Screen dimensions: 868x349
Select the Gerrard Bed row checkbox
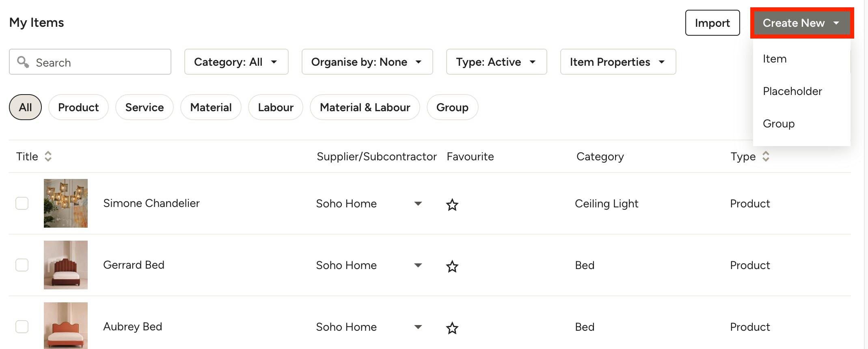[x=22, y=265]
